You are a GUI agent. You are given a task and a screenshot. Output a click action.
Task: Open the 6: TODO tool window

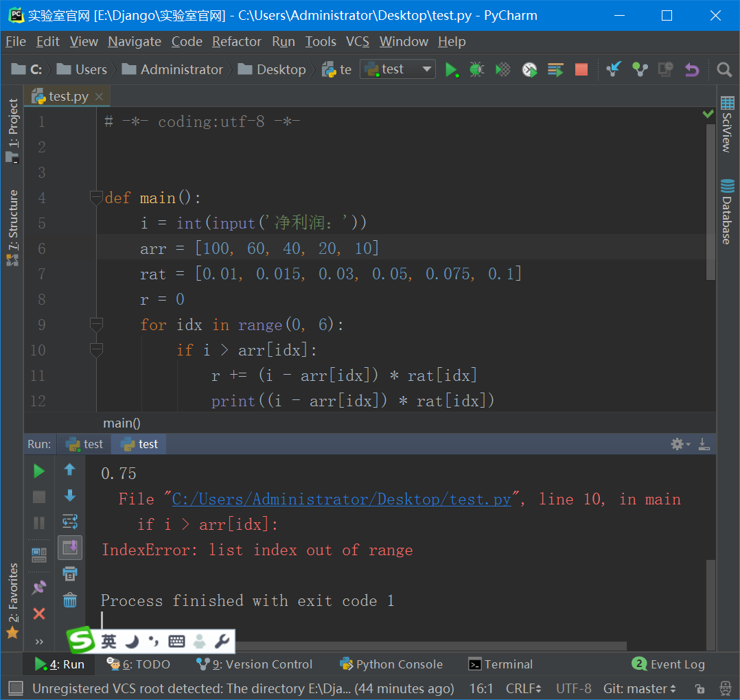click(x=138, y=664)
